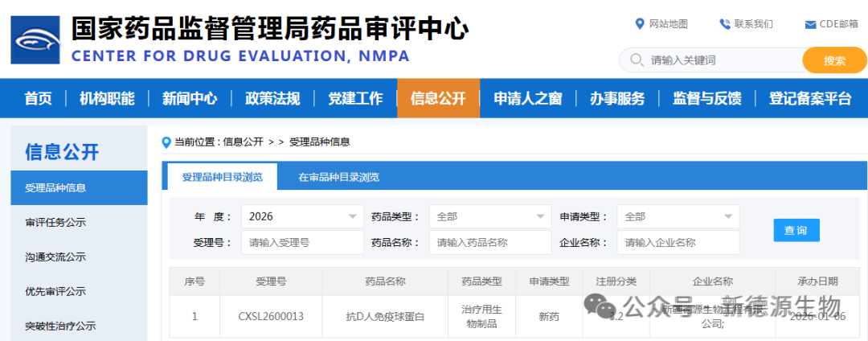Click the contact us phone icon
This screenshot has width=868, height=341.
pos(725,24)
